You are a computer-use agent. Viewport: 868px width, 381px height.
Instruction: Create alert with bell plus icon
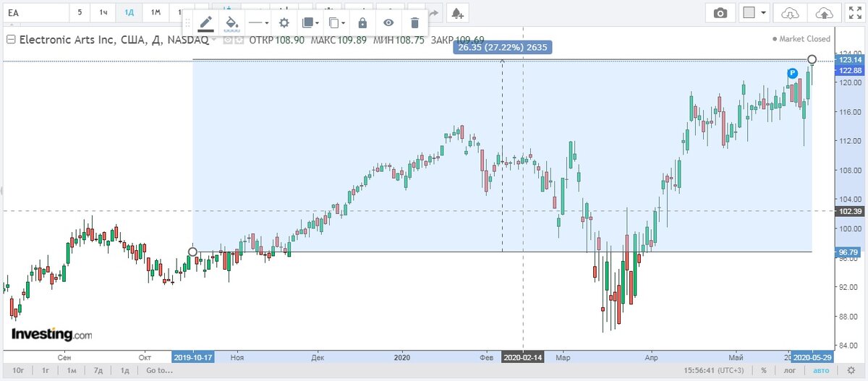456,13
